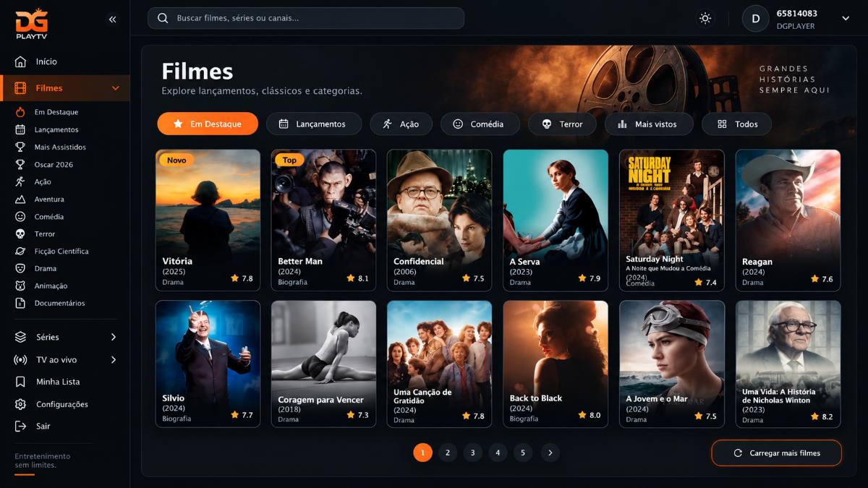Open the Confidencial movie poster
Screen dimensions: 868x488
tap(439, 220)
